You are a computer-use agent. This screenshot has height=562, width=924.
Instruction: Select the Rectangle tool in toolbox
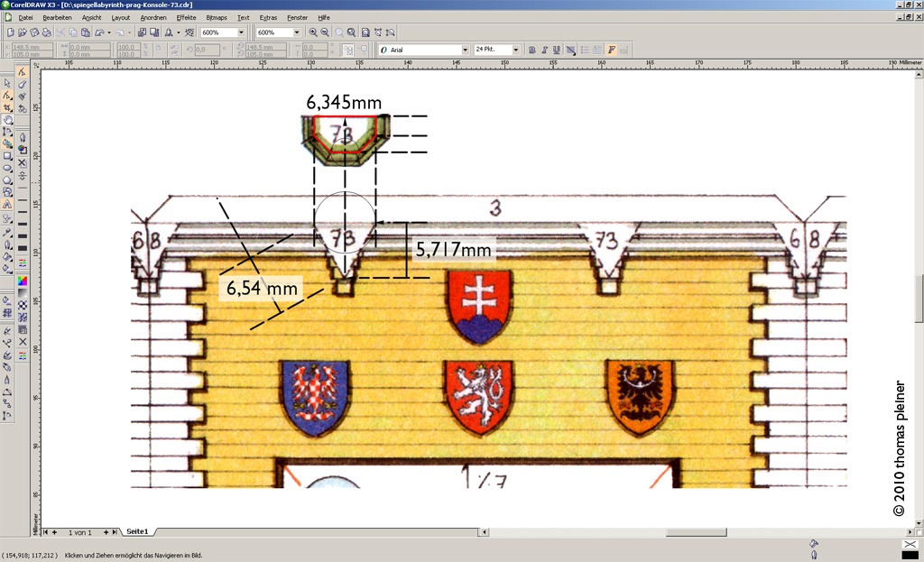tap(8, 156)
